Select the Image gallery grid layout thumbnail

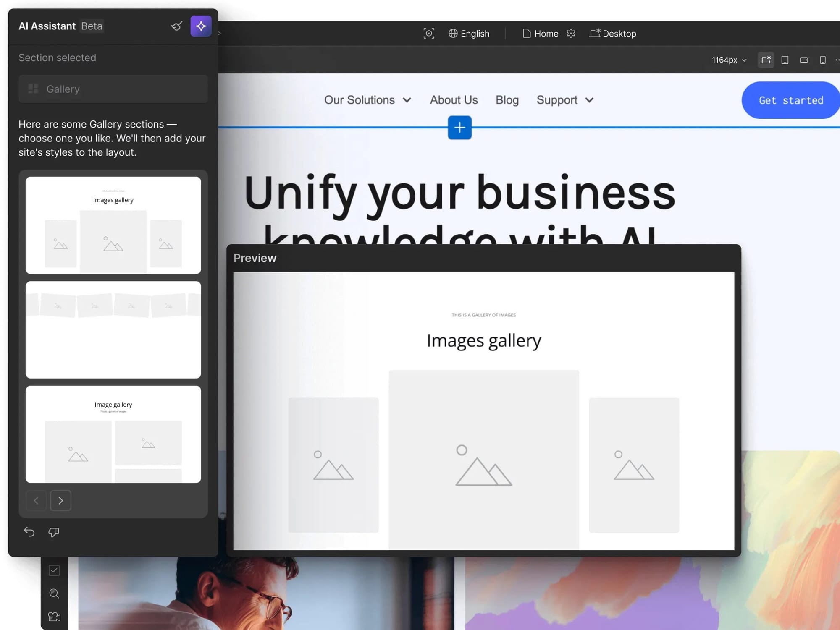tap(113, 434)
